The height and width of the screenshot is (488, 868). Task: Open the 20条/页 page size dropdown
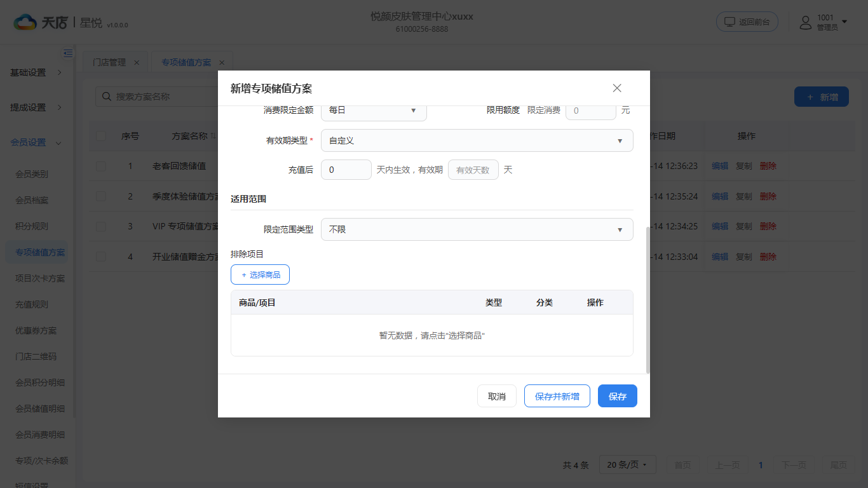[627, 465]
